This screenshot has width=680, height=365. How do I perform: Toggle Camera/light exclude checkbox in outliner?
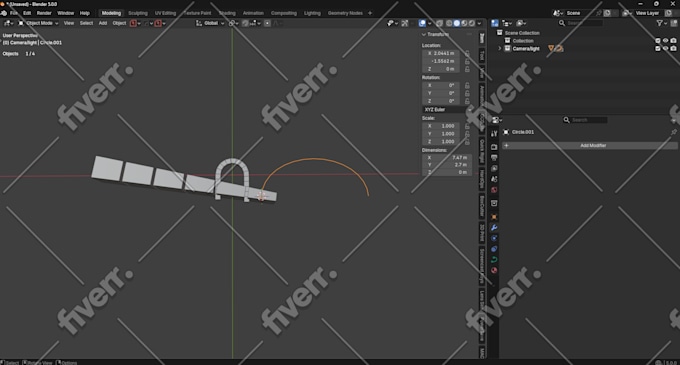pyautogui.click(x=657, y=48)
